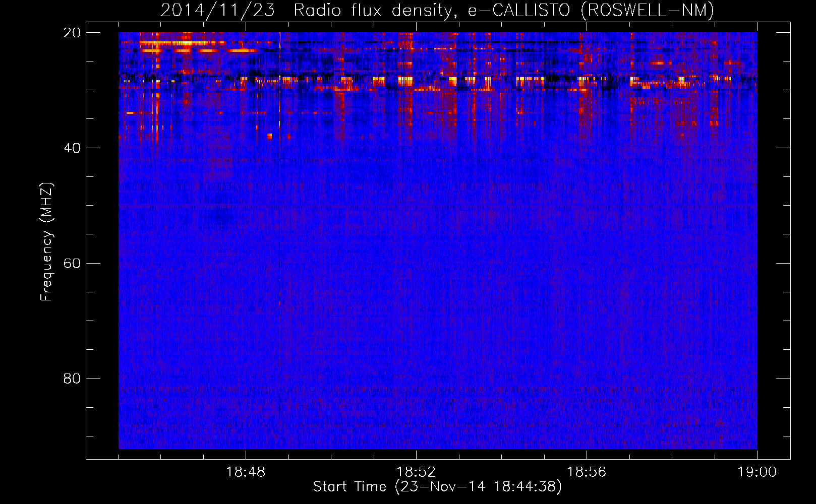Click inside the radio spectrogram plot
Screen dimensions: 816x504
click(438, 240)
